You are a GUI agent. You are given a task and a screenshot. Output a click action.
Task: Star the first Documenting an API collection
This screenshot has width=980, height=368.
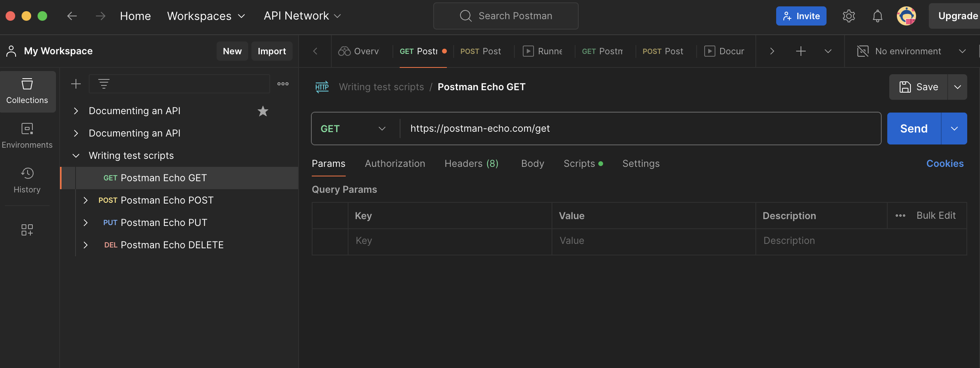(263, 111)
